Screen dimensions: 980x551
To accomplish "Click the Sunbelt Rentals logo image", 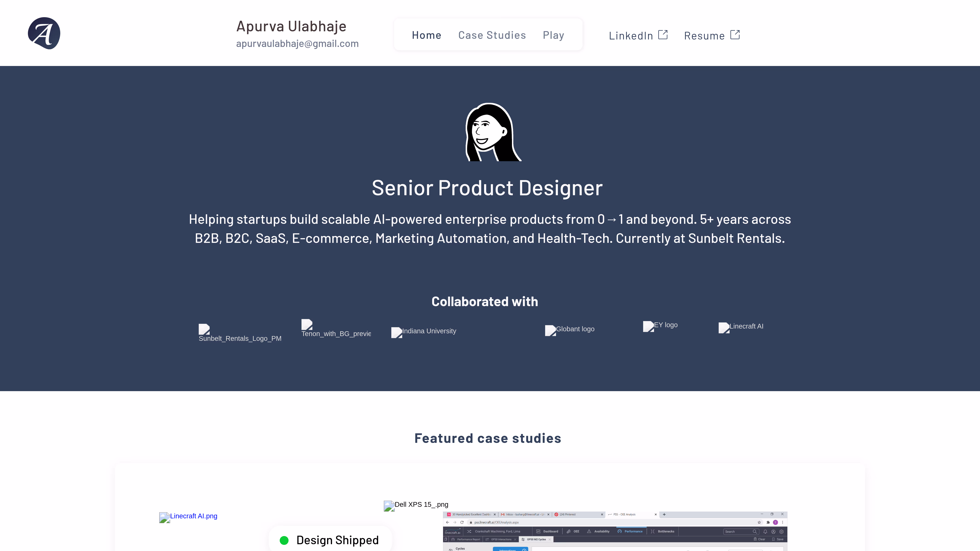I will tap(240, 333).
